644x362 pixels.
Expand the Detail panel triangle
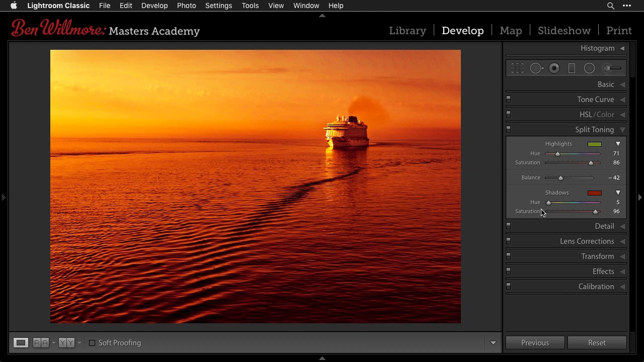click(x=622, y=226)
